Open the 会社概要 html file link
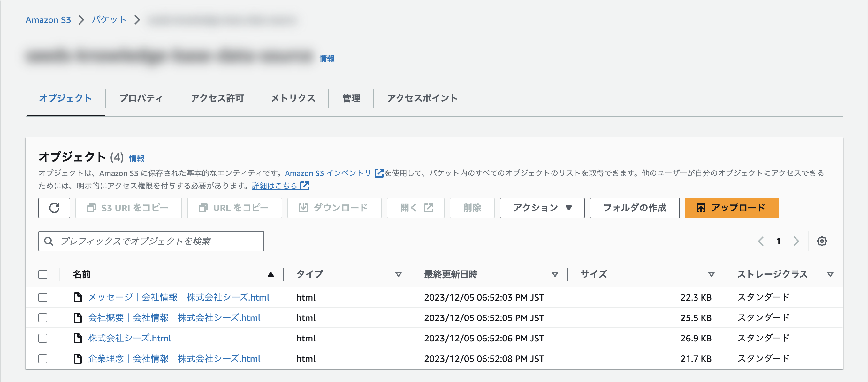Viewport: 868px width, 382px height. point(174,318)
